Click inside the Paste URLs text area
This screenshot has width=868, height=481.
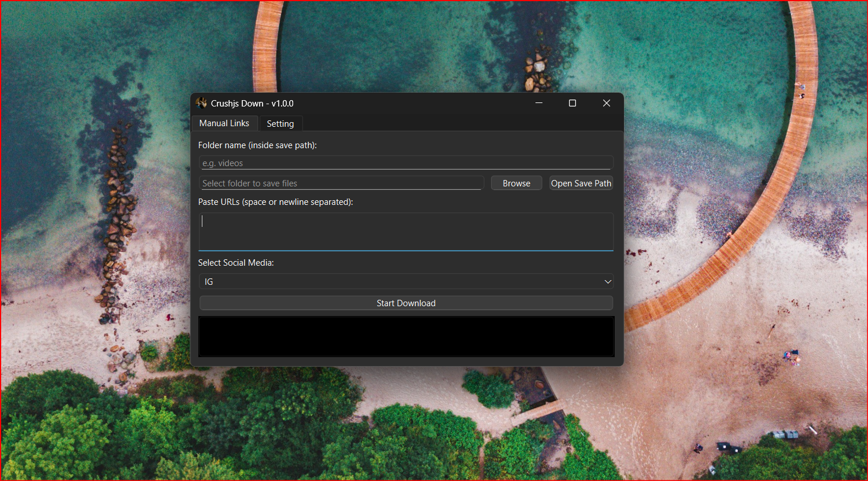[406, 231]
